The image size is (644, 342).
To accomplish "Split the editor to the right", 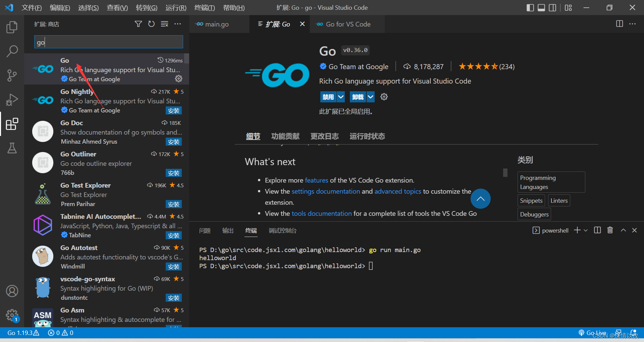I will (x=620, y=24).
